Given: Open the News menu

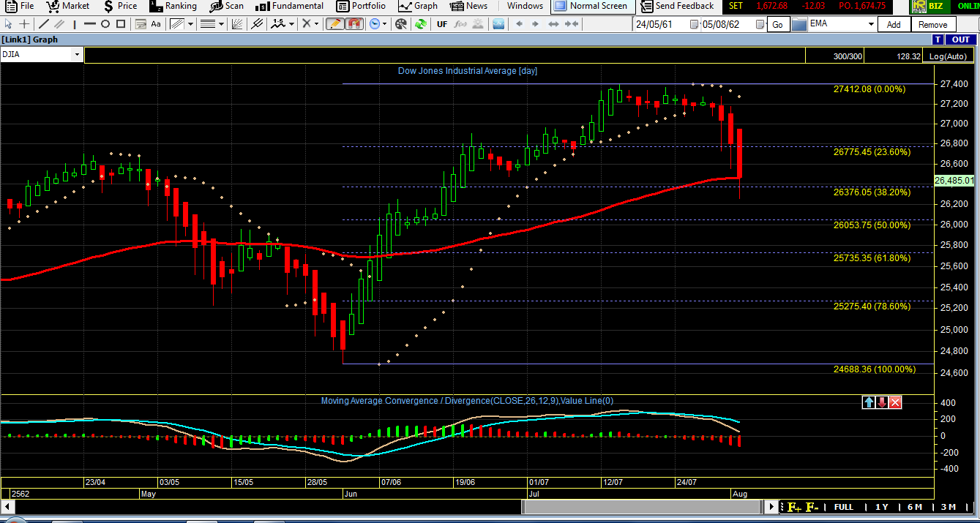Looking at the screenshot, I should [468, 6].
